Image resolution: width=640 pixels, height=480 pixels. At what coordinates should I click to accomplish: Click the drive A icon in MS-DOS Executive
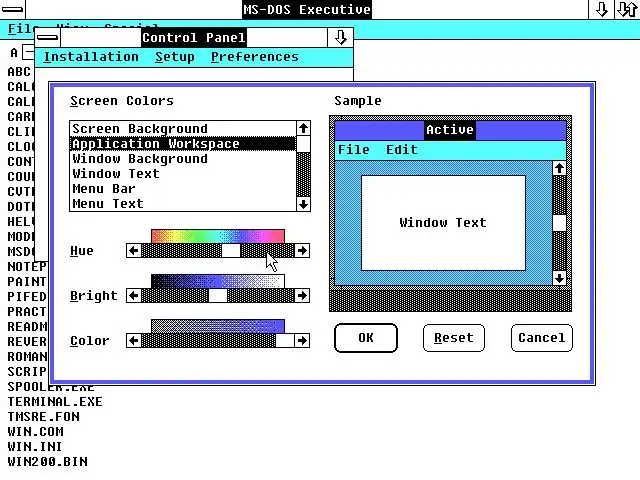[23, 52]
